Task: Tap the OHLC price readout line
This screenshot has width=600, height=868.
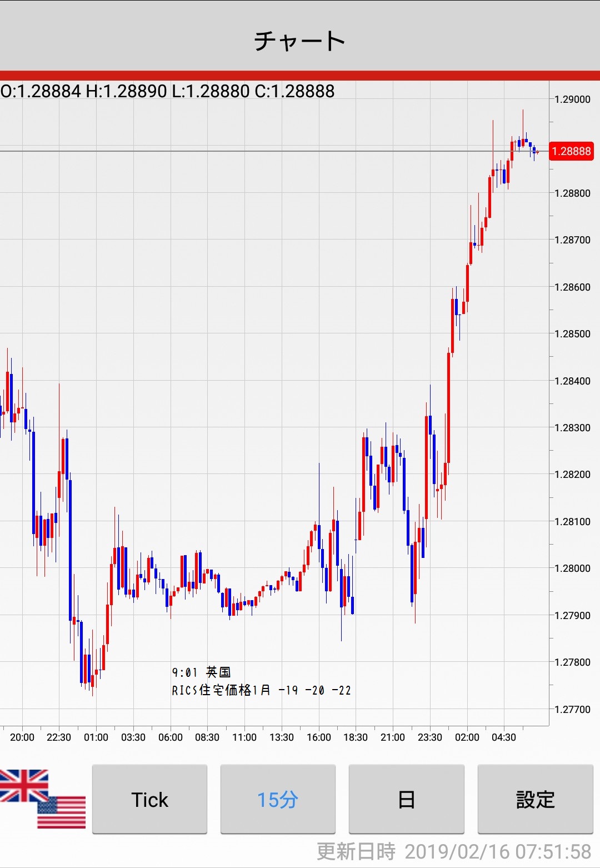Action: click(x=167, y=91)
